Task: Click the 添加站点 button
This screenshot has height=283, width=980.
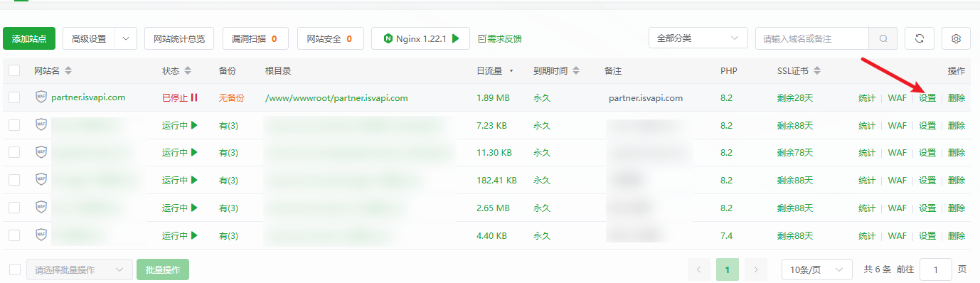Action: pyautogui.click(x=30, y=38)
